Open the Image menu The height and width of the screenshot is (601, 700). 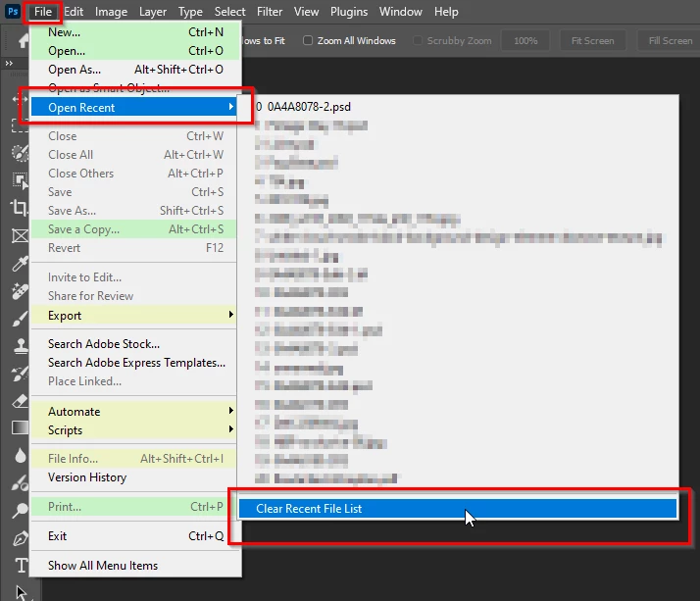pos(111,12)
